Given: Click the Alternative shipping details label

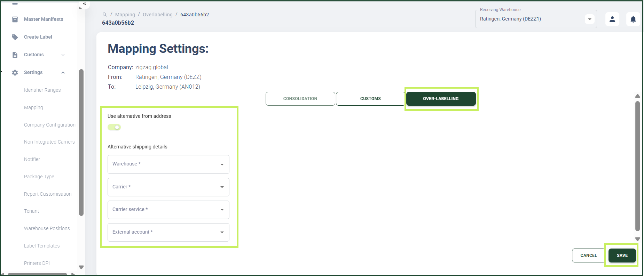Looking at the screenshot, I should click(x=138, y=147).
